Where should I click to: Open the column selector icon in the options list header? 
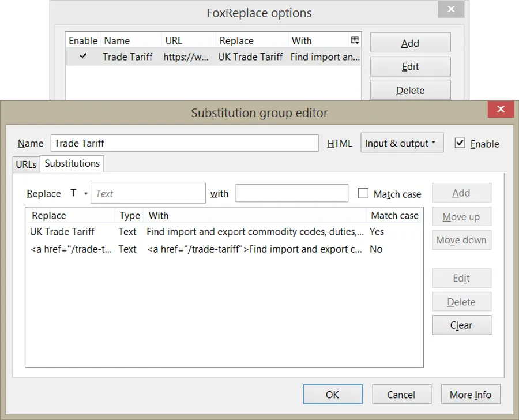point(354,40)
